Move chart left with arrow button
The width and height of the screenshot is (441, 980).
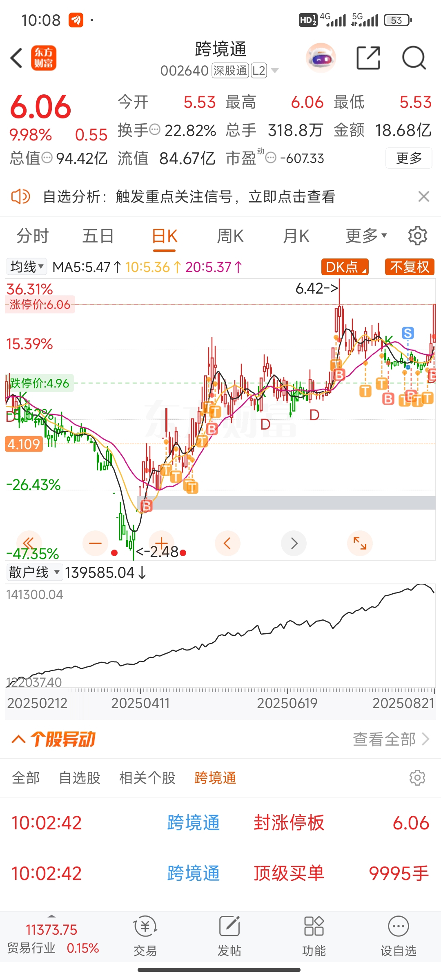click(x=227, y=543)
